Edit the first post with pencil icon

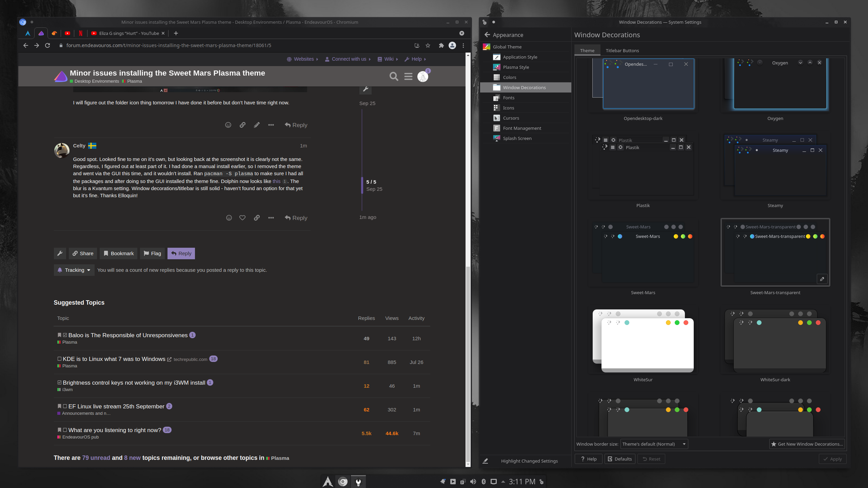(x=257, y=125)
